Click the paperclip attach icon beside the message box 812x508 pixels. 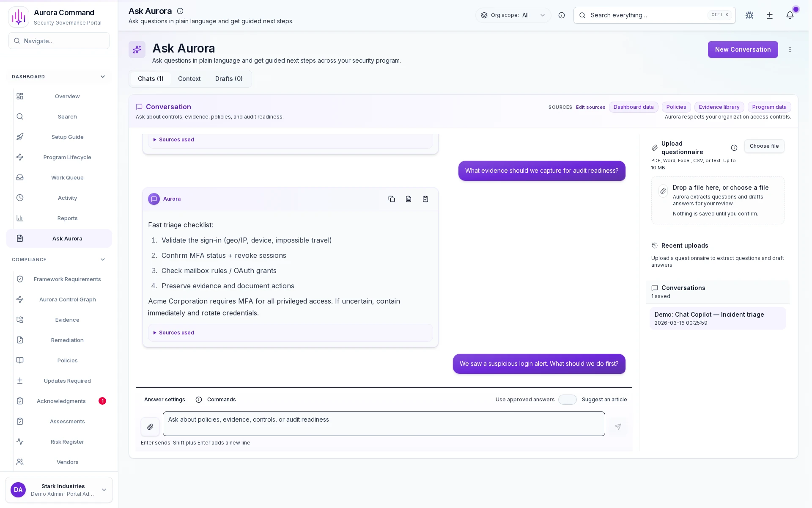[150, 427]
